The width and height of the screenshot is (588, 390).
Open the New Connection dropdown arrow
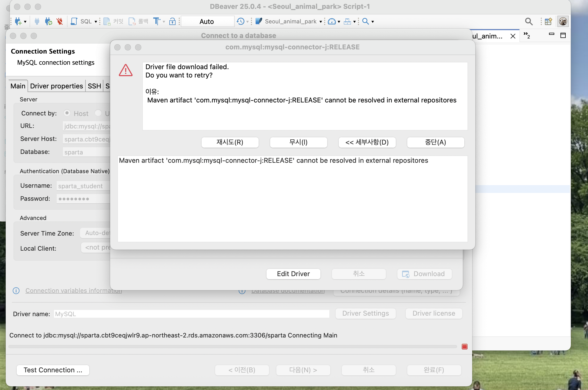tap(25, 22)
